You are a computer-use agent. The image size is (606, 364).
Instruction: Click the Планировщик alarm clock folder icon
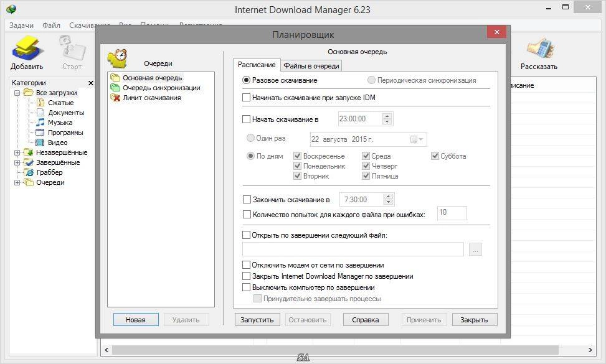coord(118,58)
